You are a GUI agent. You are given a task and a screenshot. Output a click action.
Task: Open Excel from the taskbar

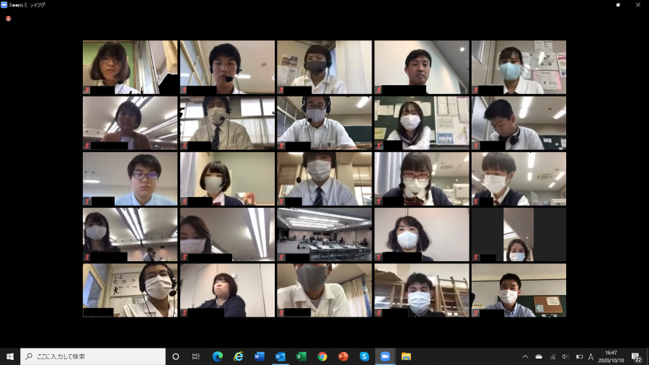click(301, 356)
